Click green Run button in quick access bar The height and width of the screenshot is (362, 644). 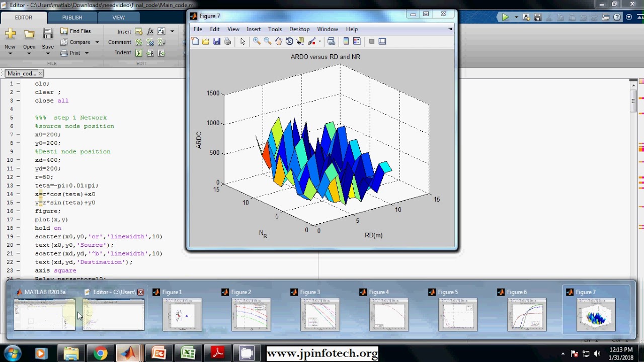506,17
